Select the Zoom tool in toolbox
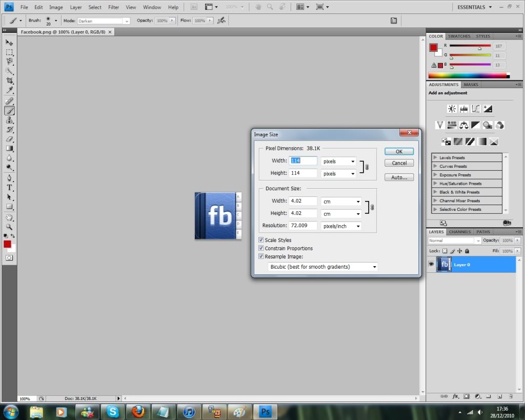This screenshot has width=525, height=420. tap(10, 226)
